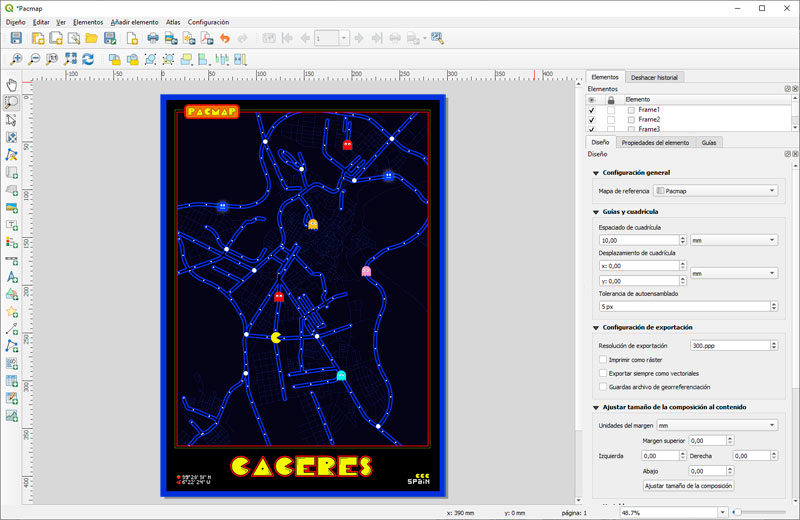The image size is (800, 520).
Task: Open Desplazamiento de cuadrícula unit dropdown
Action: pyautogui.click(x=734, y=273)
